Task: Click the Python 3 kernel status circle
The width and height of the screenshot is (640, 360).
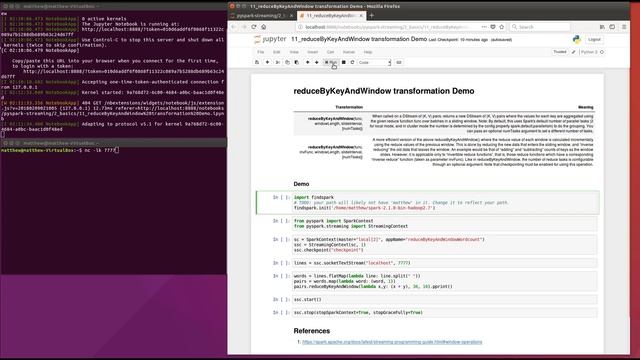Action: 602,52
